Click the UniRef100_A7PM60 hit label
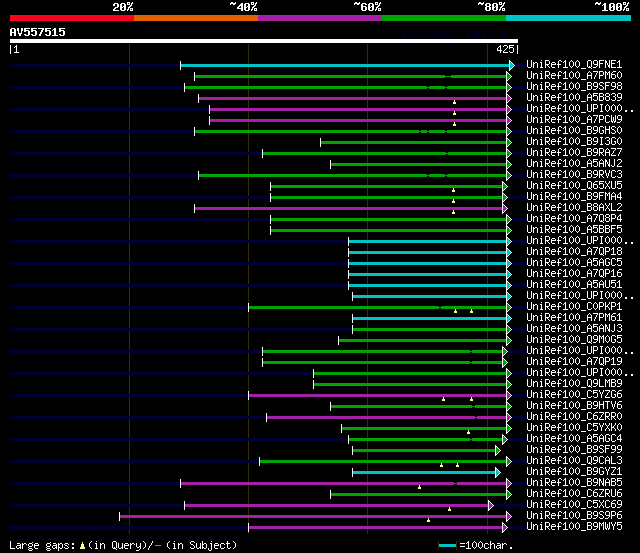Screen dimensions: 640x553 574,76
